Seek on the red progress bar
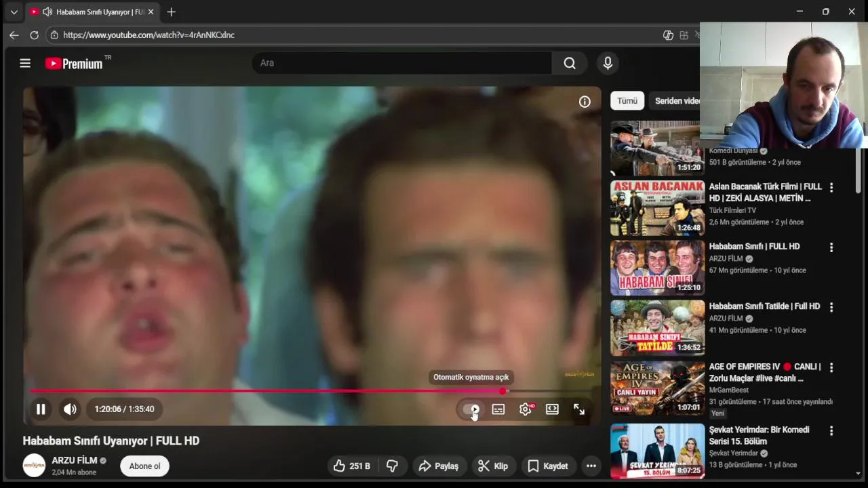The image size is (868, 488). coord(312,391)
